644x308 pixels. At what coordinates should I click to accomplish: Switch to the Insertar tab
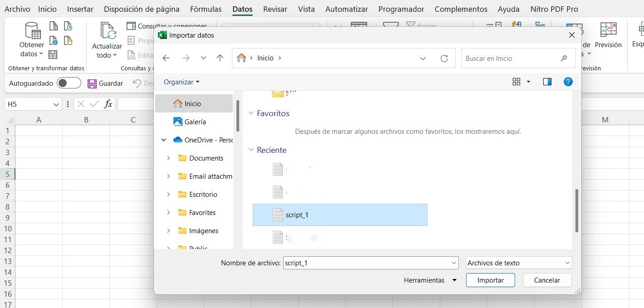pyautogui.click(x=80, y=9)
